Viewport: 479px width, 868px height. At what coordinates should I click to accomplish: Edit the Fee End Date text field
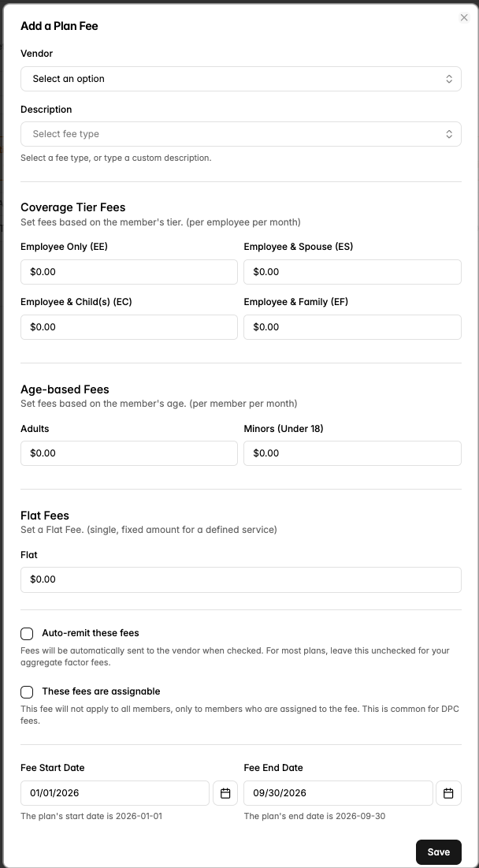338,793
